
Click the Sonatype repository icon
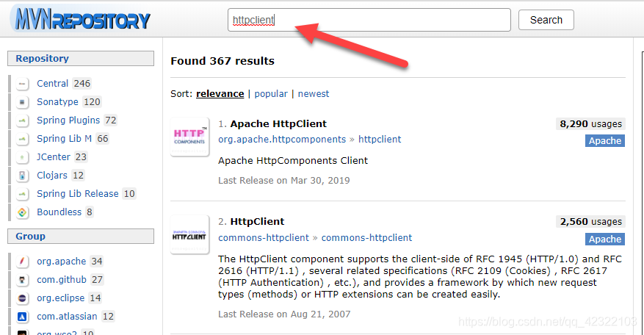[x=22, y=102]
